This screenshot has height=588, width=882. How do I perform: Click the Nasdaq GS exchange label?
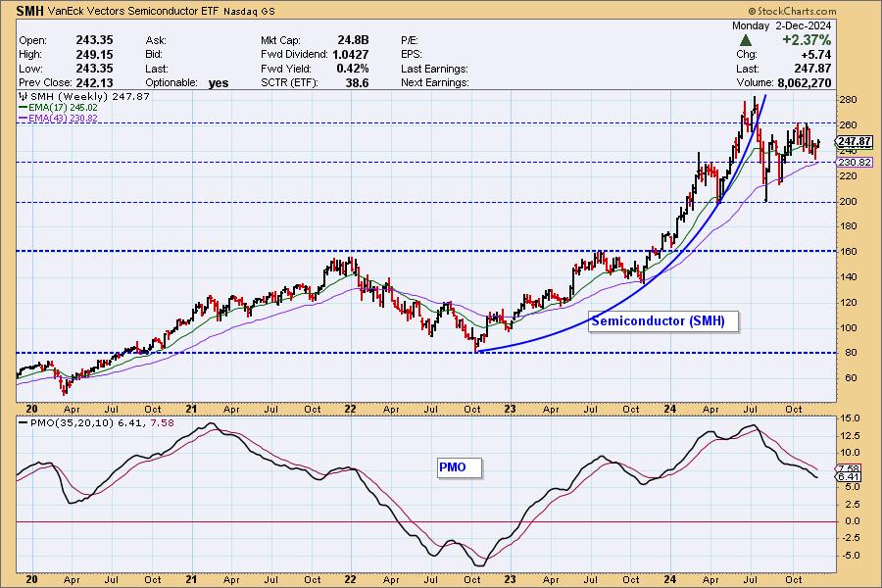249,11
